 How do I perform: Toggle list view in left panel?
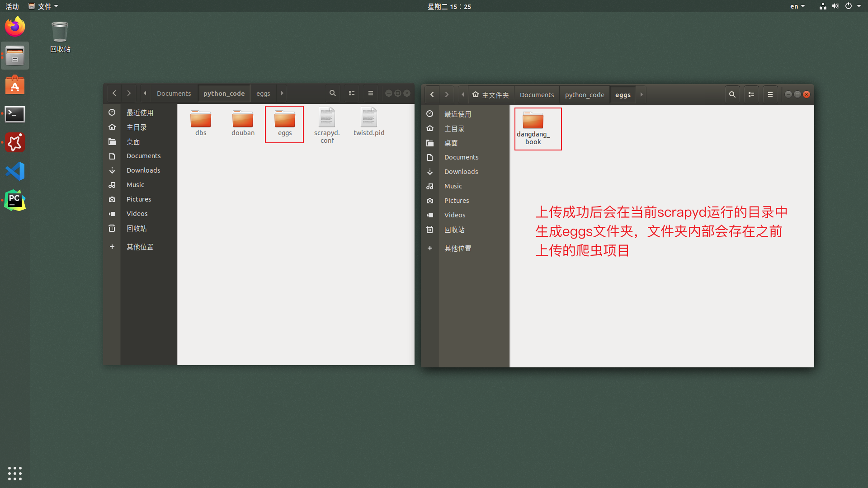click(x=351, y=93)
